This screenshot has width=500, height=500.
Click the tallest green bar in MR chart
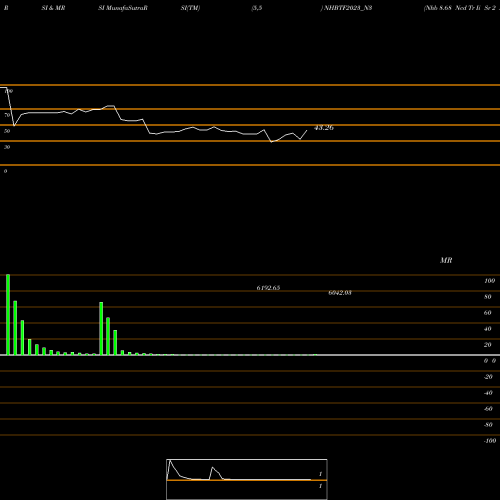pyautogui.click(x=8, y=315)
